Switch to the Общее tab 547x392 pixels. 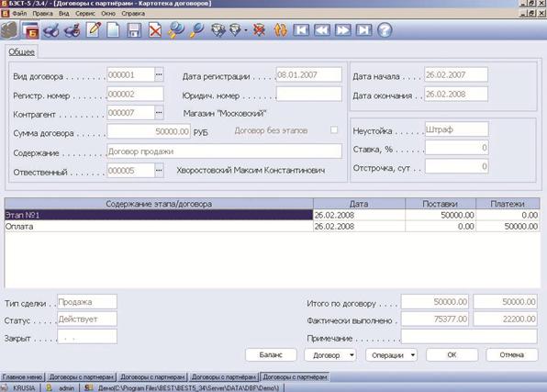pyautogui.click(x=21, y=52)
